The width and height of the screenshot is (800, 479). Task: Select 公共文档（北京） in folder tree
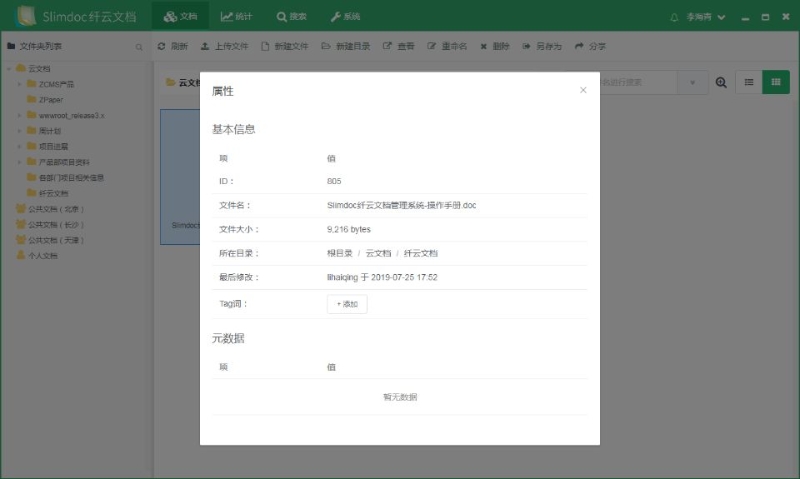56,209
